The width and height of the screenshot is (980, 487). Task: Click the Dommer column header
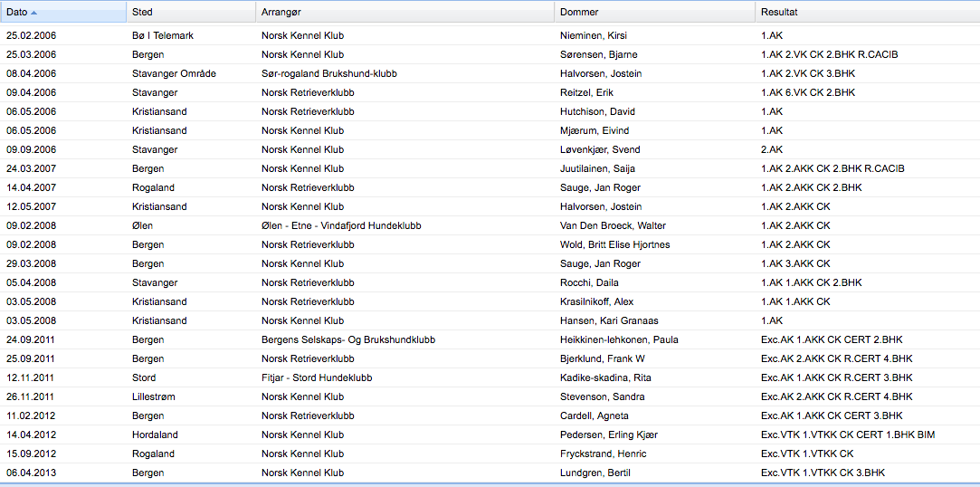coord(654,12)
